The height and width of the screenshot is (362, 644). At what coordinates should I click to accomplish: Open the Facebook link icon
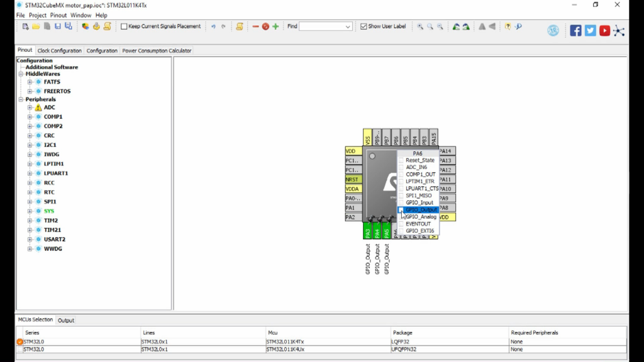(575, 30)
